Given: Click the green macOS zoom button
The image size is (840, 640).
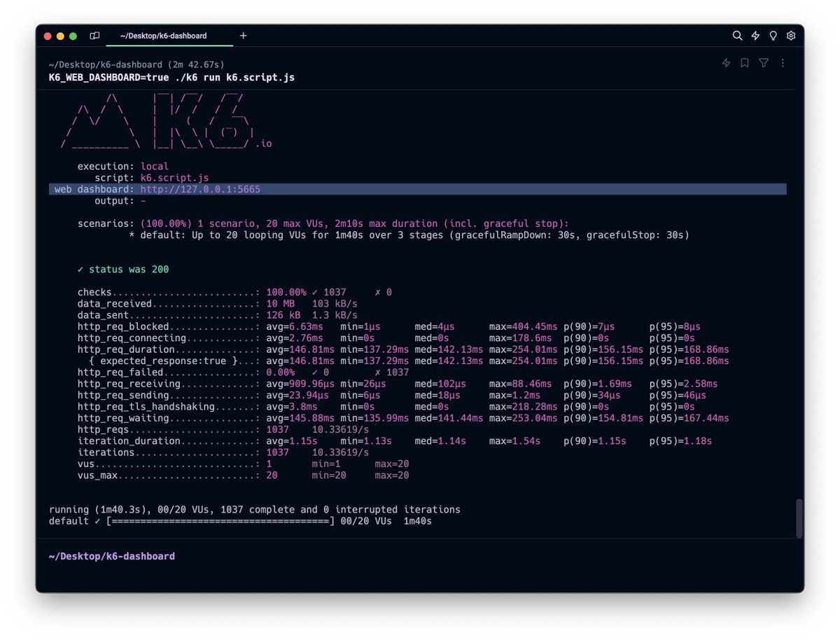Looking at the screenshot, I should [x=73, y=36].
